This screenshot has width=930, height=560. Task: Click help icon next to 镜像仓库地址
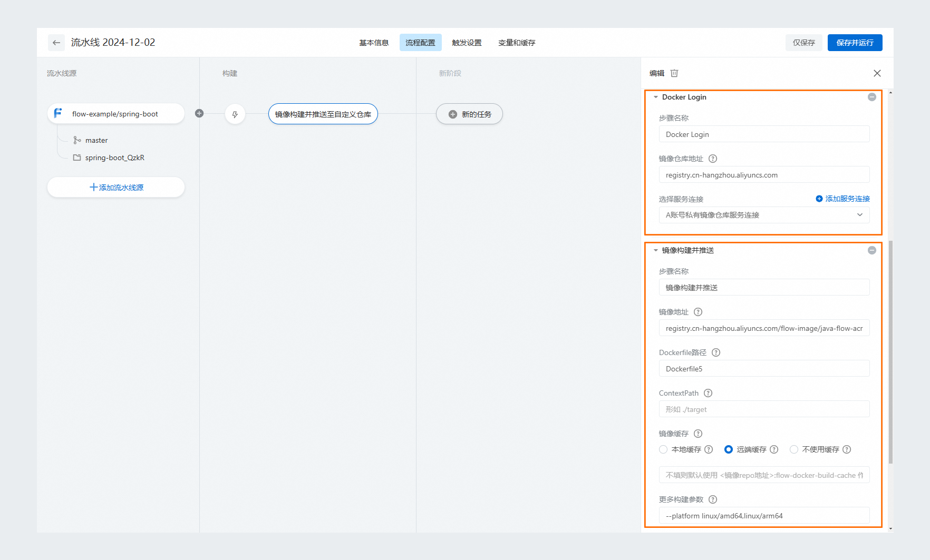pyautogui.click(x=713, y=159)
